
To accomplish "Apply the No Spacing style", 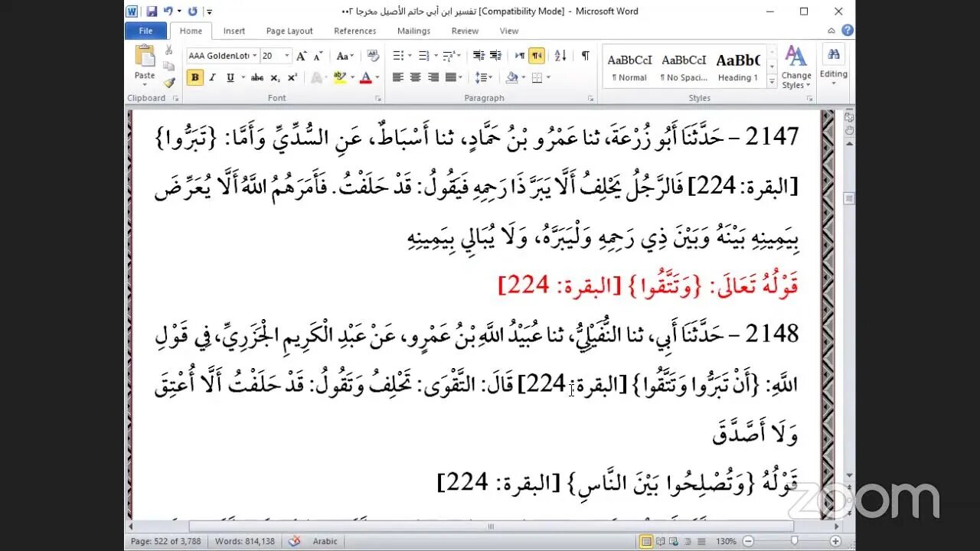I will [684, 67].
